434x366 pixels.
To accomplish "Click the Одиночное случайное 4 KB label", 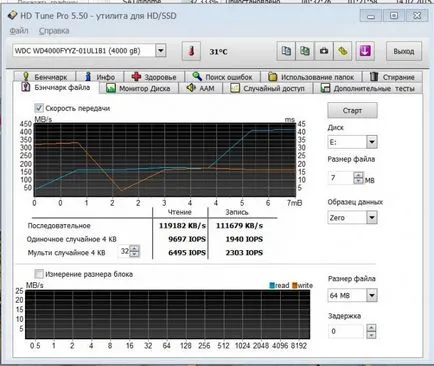I will (72, 239).
